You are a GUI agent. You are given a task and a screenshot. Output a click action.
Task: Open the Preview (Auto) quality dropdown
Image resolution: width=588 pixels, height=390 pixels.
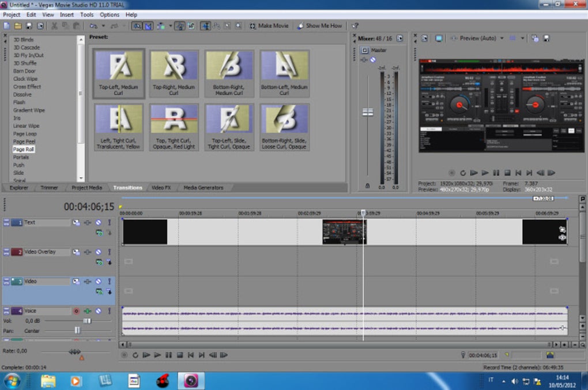[502, 38]
